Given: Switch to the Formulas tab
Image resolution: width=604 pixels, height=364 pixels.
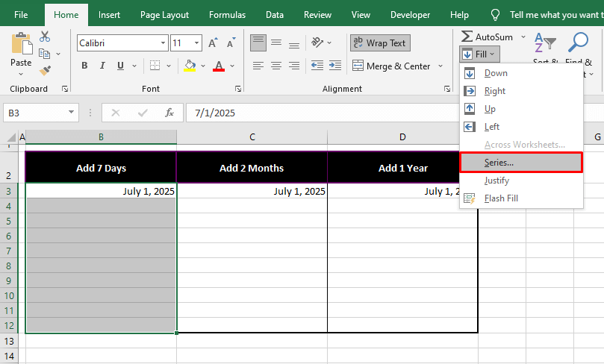Looking at the screenshot, I should 227,15.
